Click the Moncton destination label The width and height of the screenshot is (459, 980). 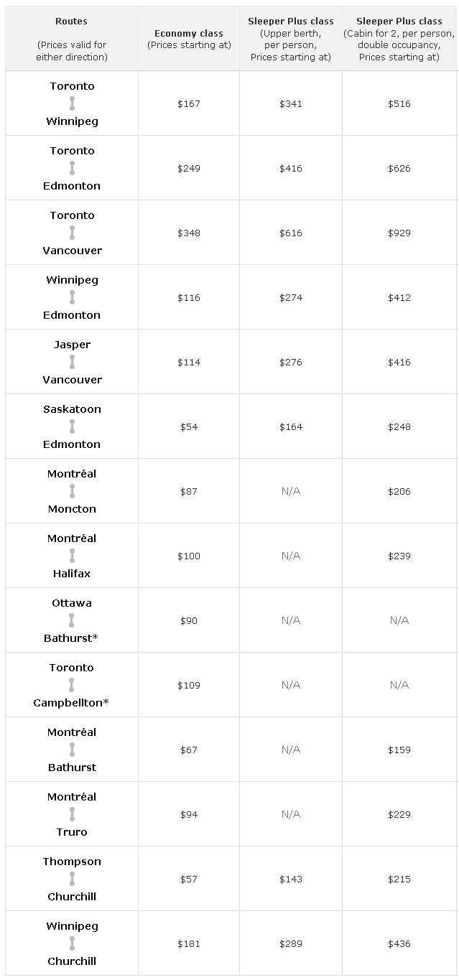[x=72, y=508]
